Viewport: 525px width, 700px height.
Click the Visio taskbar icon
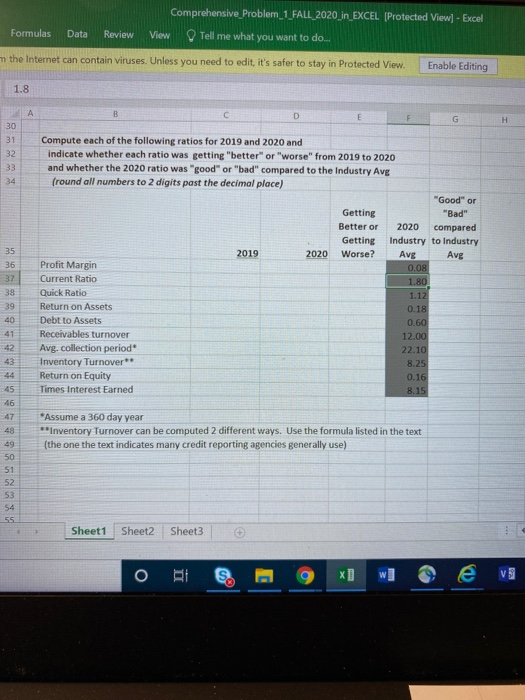click(507, 575)
